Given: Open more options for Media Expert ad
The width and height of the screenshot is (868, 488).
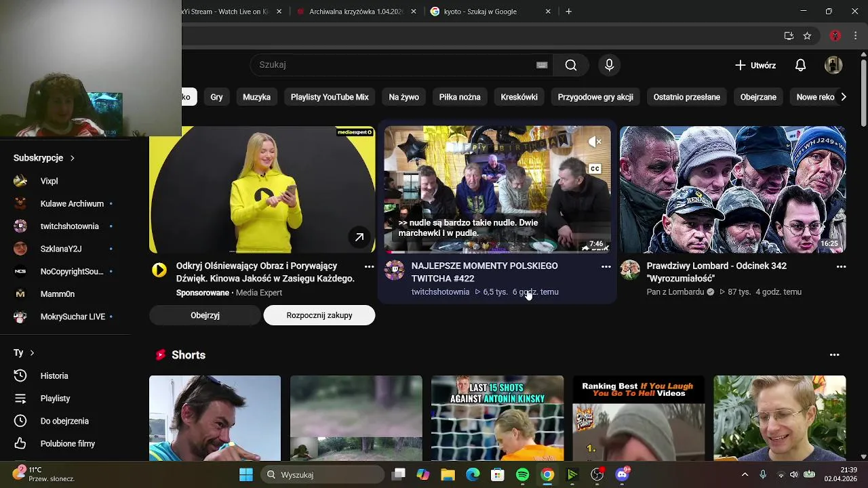Looking at the screenshot, I should pyautogui.click(x=370, y=267).
